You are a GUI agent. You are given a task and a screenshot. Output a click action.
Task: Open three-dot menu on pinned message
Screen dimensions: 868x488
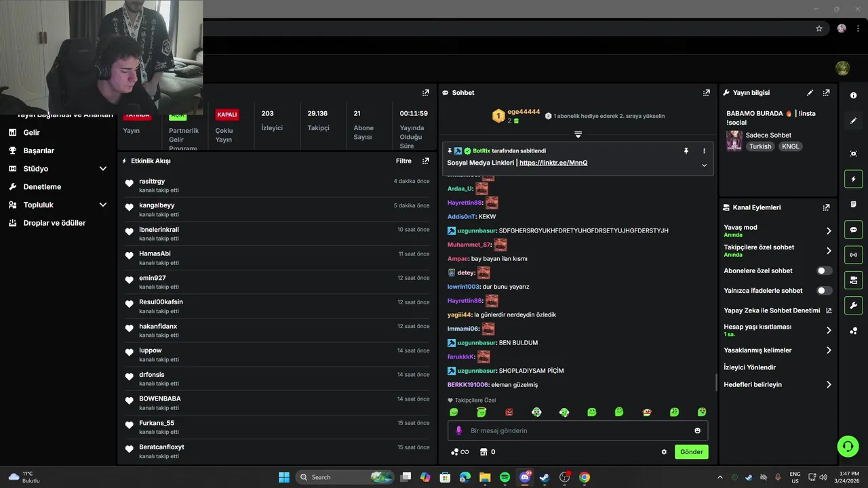704,150
